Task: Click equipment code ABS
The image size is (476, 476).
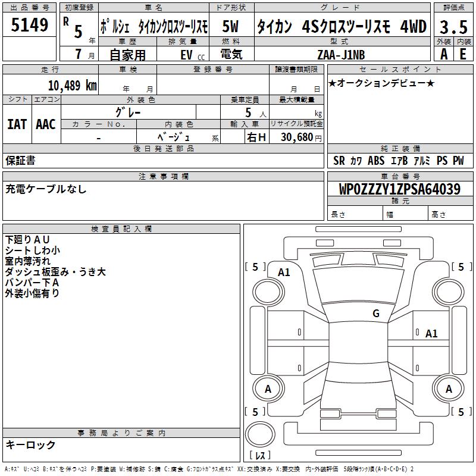Action: [376, 161]
